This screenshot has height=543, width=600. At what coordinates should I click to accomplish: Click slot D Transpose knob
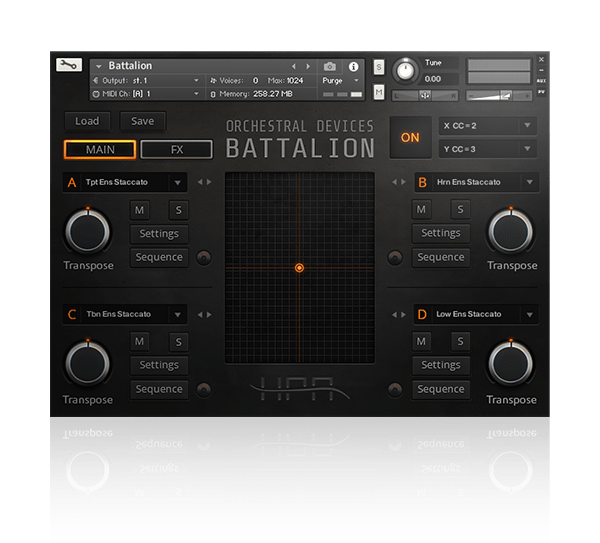[x=511, y=364]
